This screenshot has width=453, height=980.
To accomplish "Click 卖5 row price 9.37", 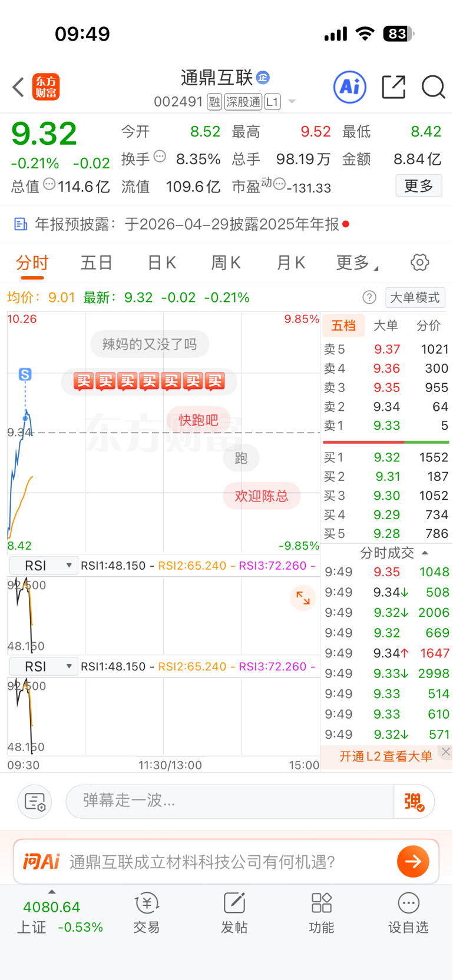I will (x=386, y=349).
